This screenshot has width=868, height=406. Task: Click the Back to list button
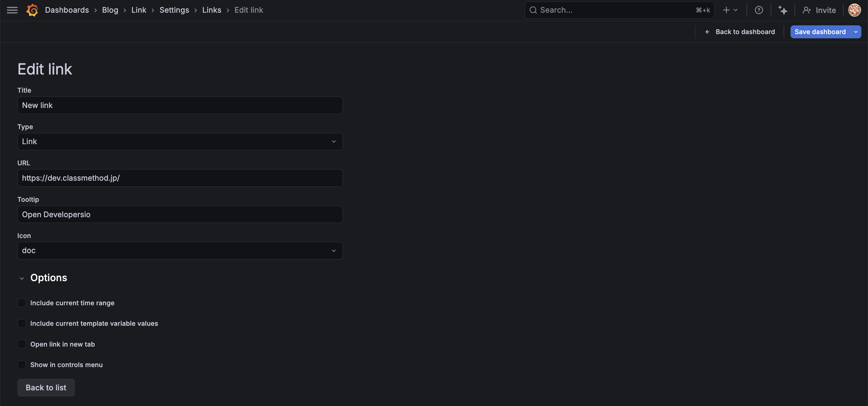click(46, 388)
